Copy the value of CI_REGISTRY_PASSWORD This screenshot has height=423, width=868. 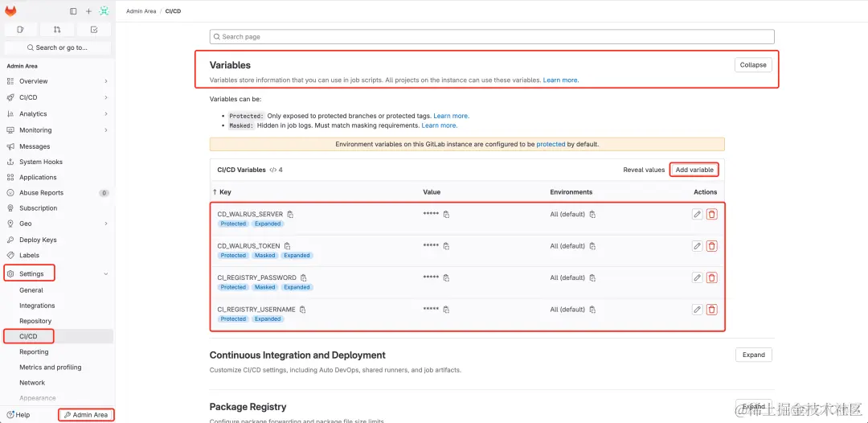coord(446,277)
